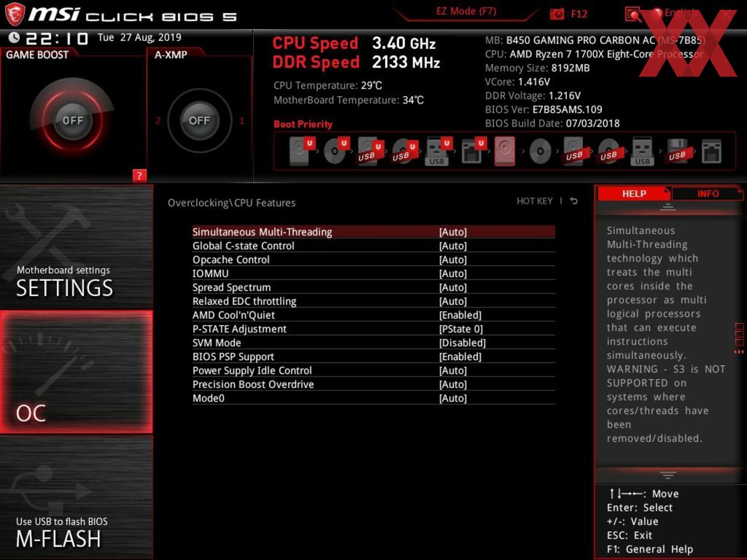Click the red question mark help icon
The height and width of the screenshot is (560, 747).
coord(140,175)
